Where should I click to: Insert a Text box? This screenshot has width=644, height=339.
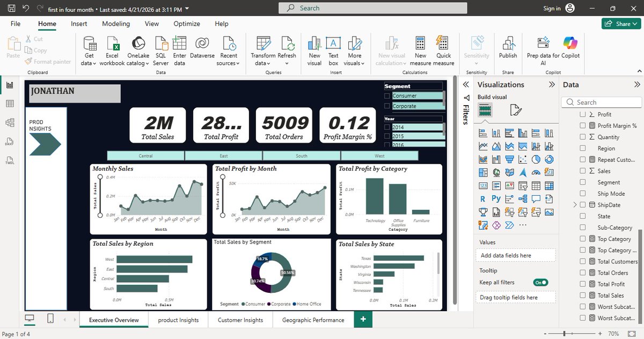333,51
